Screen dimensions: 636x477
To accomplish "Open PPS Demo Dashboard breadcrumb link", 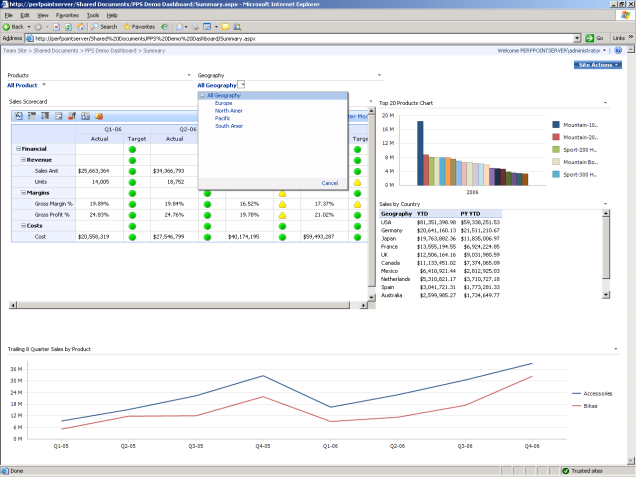I will [x=110, y=51].
